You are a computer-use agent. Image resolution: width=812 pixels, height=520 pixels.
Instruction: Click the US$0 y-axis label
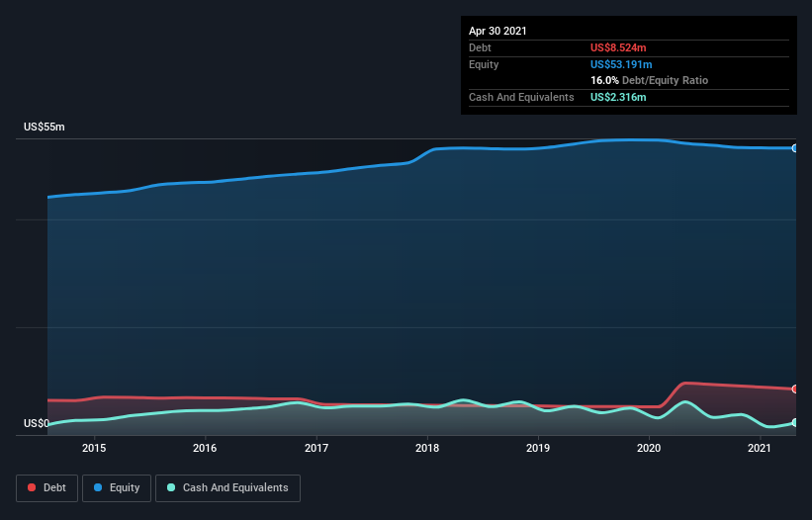coord(37,423)
